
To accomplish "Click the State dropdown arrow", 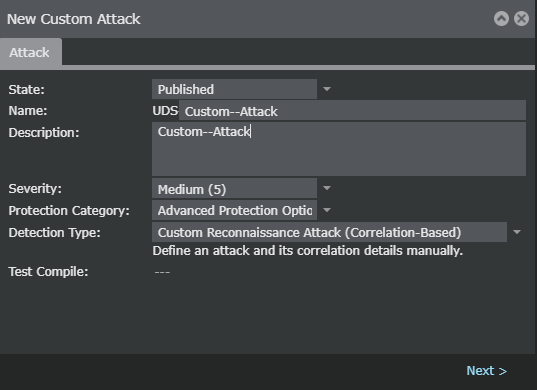I will (x=327, y=89).
